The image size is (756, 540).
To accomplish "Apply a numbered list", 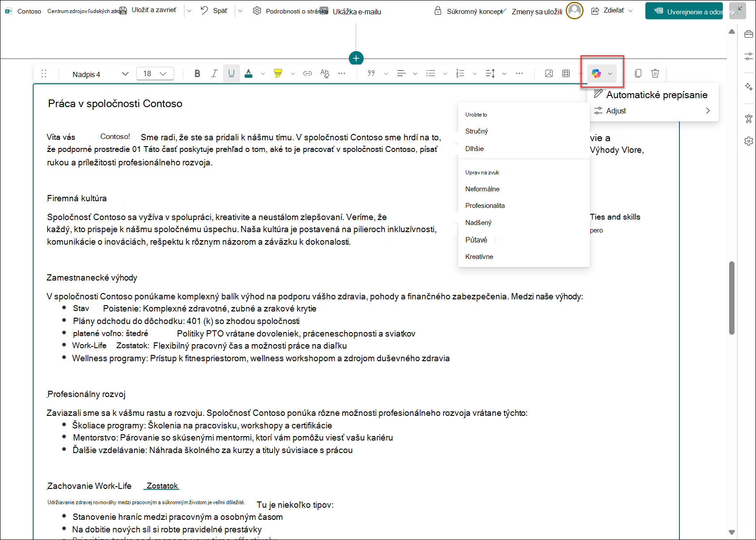I will click(x=460, y=73).
